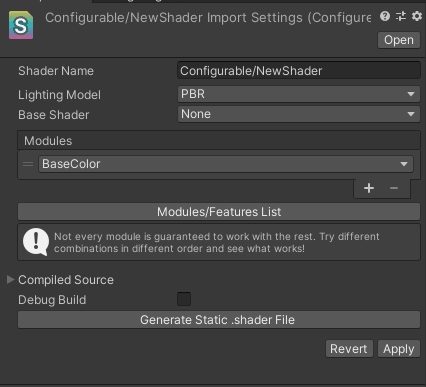Click the Base Shader label
Image resolution: width=426 pixels, height=387 pixels.
[x=54, y=115]
